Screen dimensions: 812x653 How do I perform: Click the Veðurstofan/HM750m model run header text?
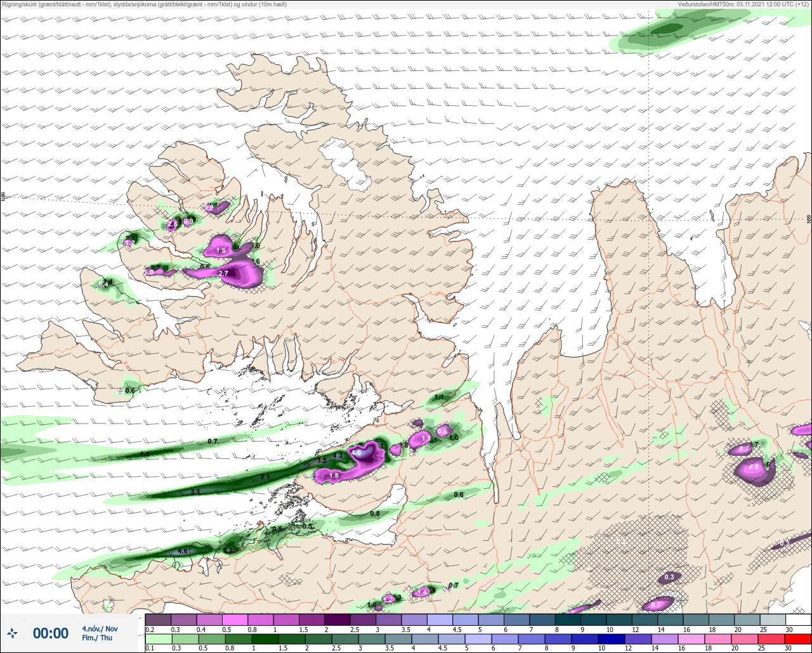(x=743, y=4)
